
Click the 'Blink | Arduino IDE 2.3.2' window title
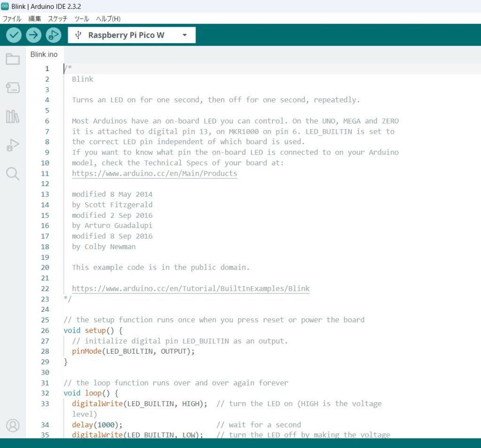point(47,7)
